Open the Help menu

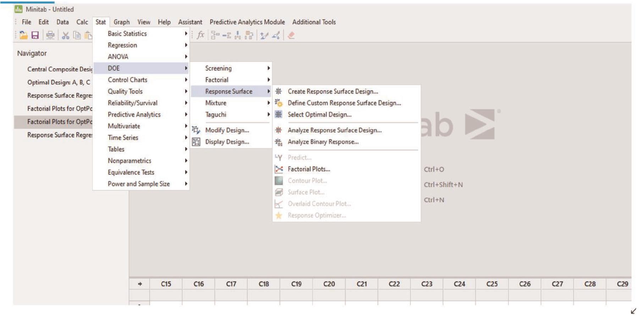click(164, 22)
